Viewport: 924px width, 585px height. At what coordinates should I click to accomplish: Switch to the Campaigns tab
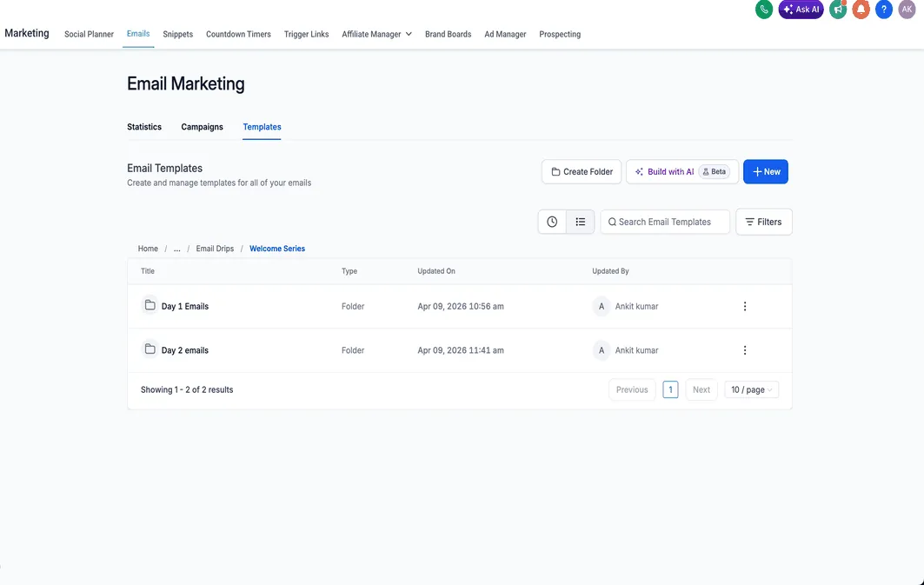tap(202, 127)
